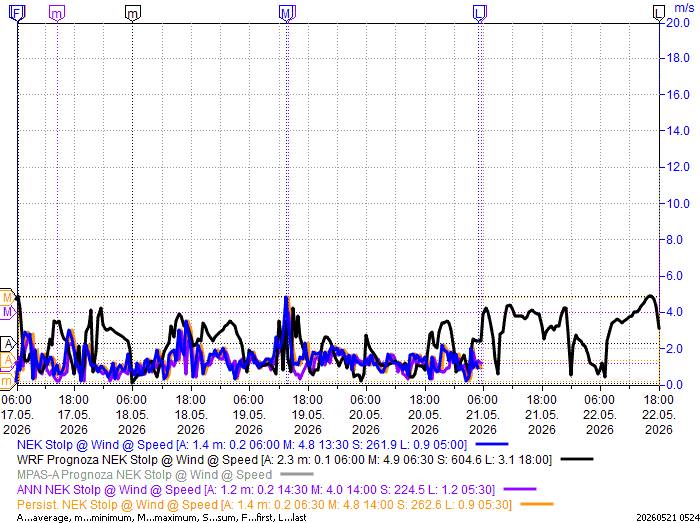Image resolution: width=700 pixels, height=523 pixels.
Task: Click the 4.0 y-axis value
Action: [674, 312]
